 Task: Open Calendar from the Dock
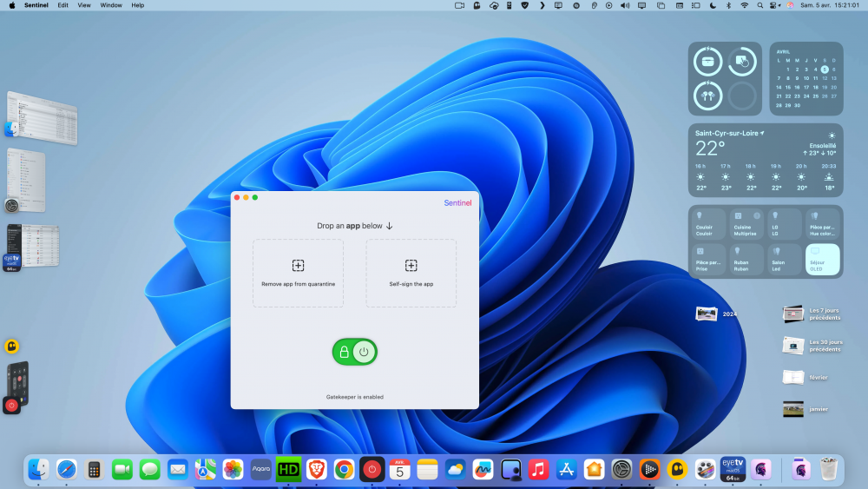point(399,470)
